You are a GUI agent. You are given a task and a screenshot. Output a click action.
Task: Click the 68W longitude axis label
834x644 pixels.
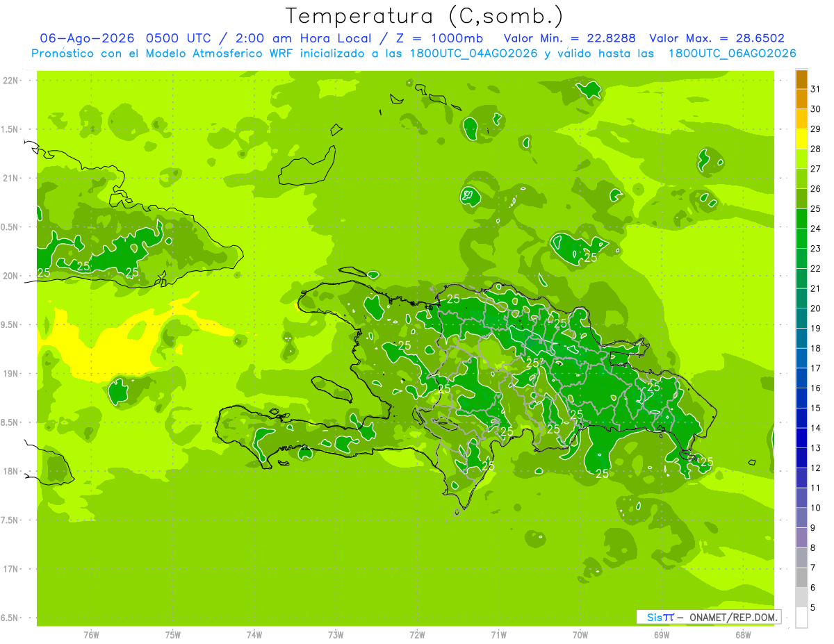(743, 634)
